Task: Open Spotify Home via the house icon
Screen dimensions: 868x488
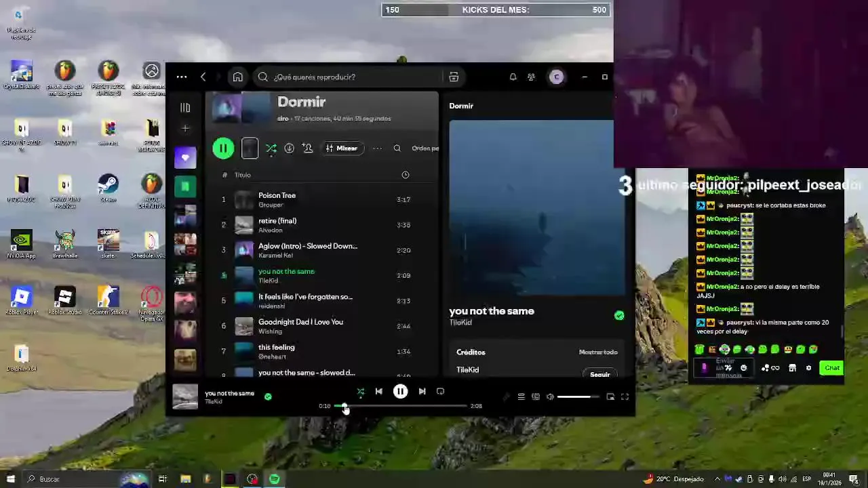Action: click(237, 77)
